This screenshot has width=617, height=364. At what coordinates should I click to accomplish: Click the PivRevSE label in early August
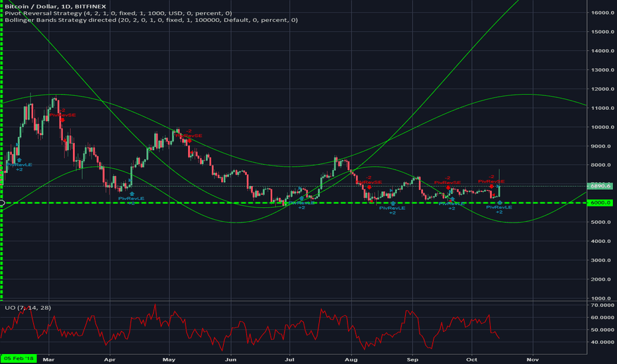369,182
